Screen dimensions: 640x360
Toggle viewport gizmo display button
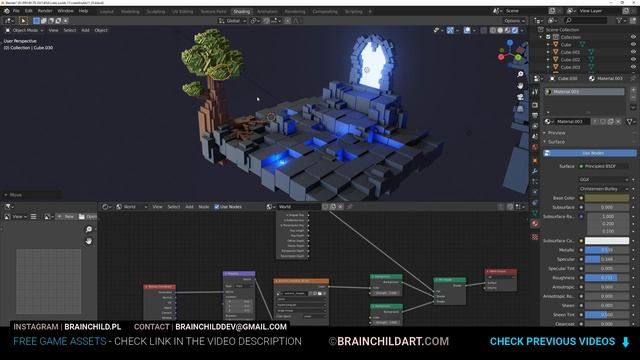450,30
